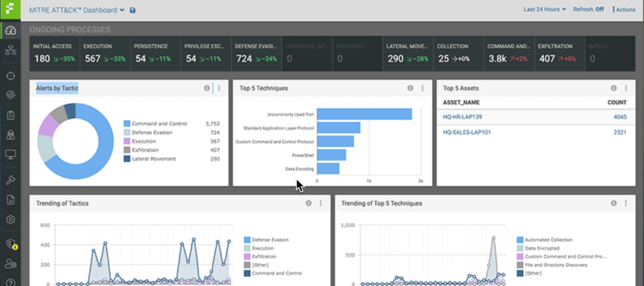Select the dimmed Credential Access tile
This screenshot has height=286, width=644.
click(307, 53)
